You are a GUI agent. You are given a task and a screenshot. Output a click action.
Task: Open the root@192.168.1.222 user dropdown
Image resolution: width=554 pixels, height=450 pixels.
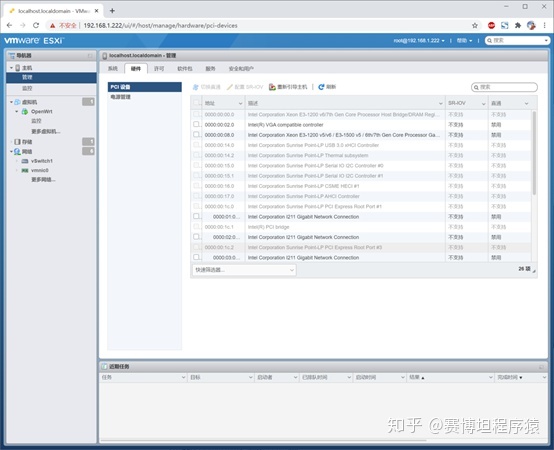(419, 41)
